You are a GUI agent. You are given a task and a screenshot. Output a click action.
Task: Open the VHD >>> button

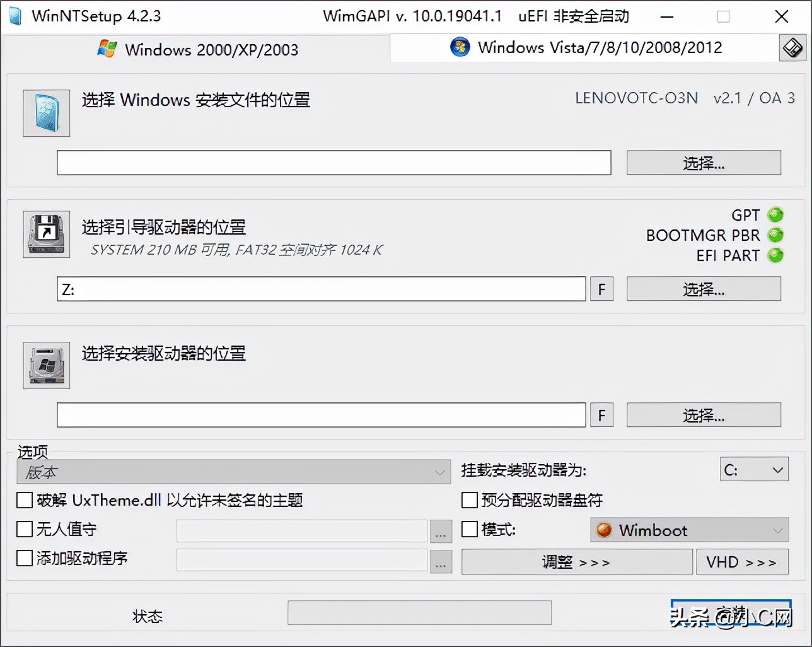pyautogui.click(x=742, y=562)
